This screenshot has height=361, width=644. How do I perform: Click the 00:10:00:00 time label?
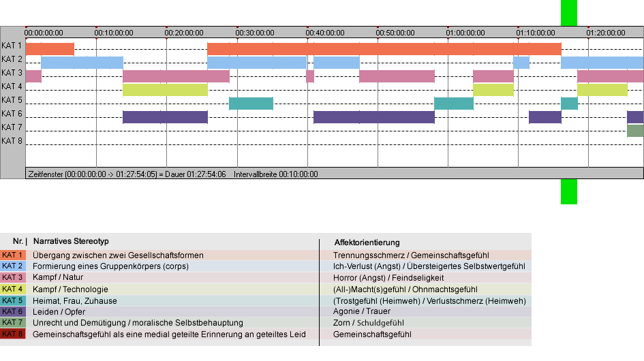click(114, 33)
